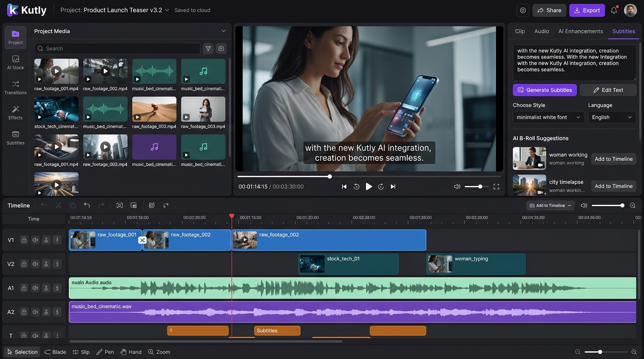Click the Edit Text button
The height and width of the screenshot is (359, 644).
(608, 90)
